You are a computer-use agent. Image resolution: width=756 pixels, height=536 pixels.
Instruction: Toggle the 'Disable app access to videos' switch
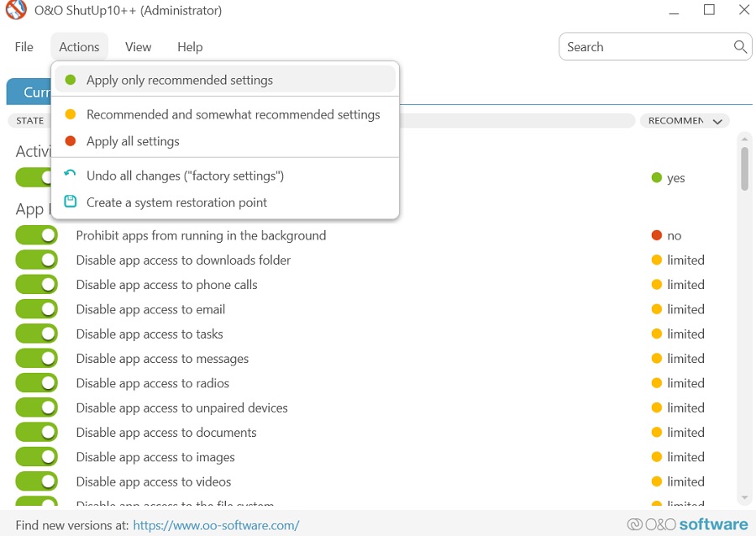pyautogui.click(x=36, y=481)
